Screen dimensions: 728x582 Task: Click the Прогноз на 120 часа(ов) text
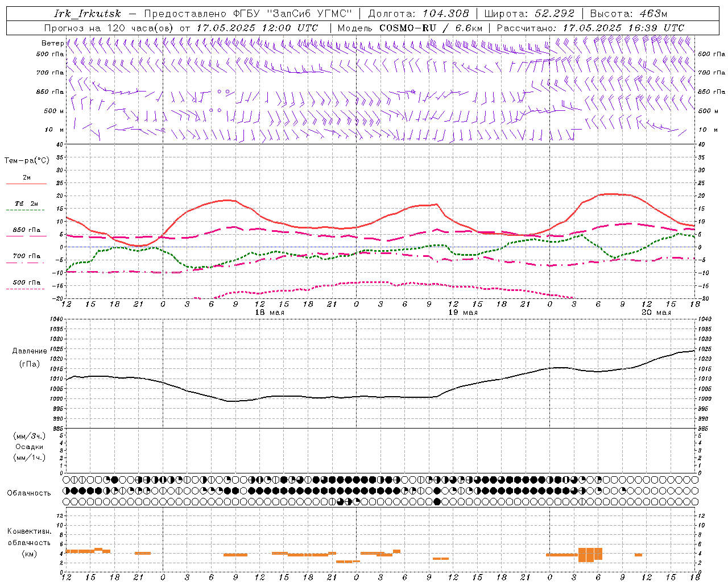[109, 28]
